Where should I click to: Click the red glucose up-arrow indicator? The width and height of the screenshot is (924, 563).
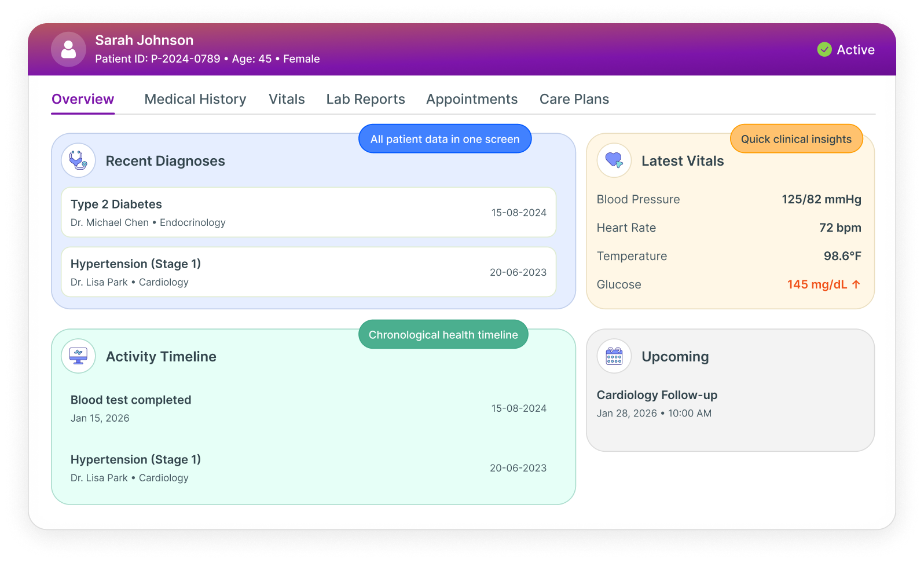856,284
